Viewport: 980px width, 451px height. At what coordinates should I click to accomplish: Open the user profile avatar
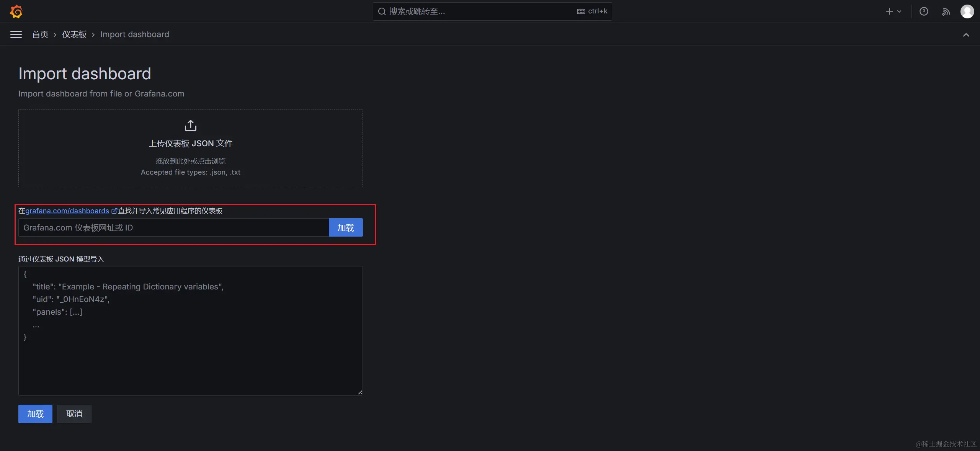tap(967, 11)
